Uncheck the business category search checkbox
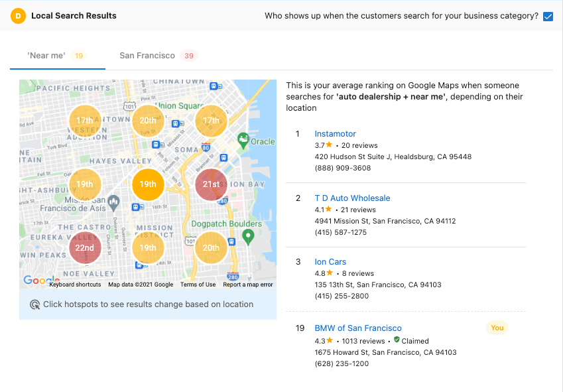This screenshot has height=392, width=563. tap(548, 16)
